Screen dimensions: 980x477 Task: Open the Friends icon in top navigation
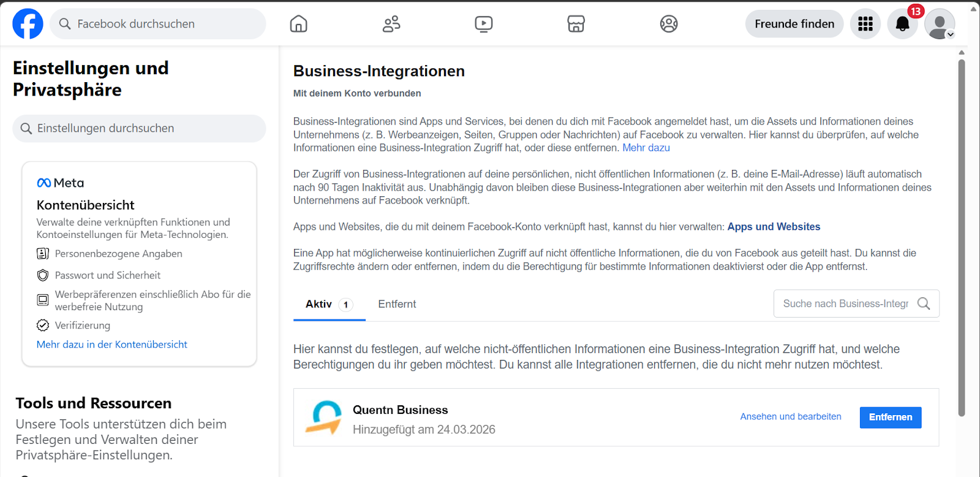pos(391,24)
